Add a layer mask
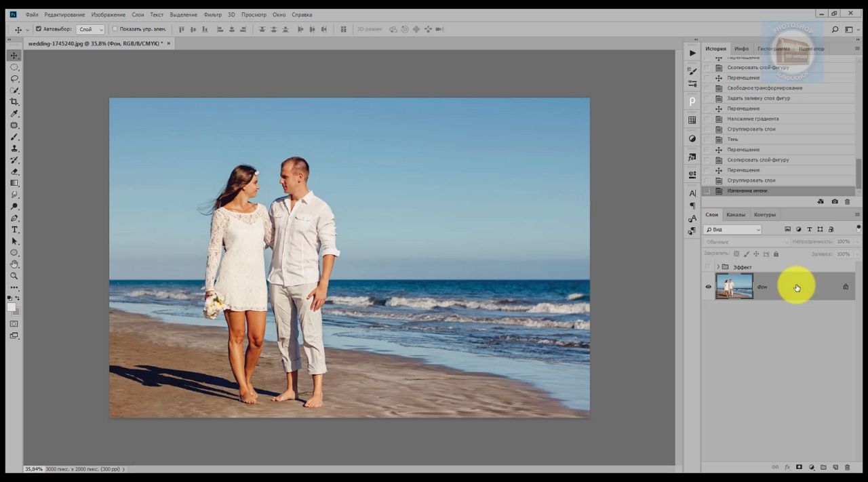Image resolution: width=868 pixels, height=482 pixels. pos(799,467)
